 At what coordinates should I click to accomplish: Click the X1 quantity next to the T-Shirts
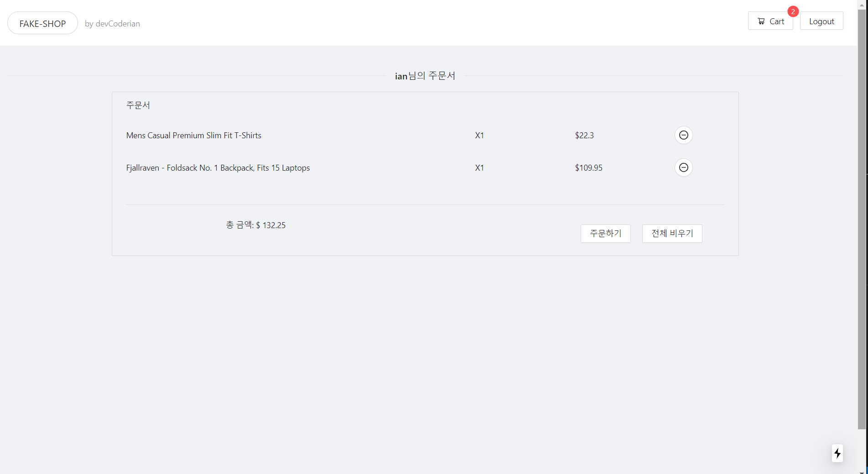click(x=479, y=135)
